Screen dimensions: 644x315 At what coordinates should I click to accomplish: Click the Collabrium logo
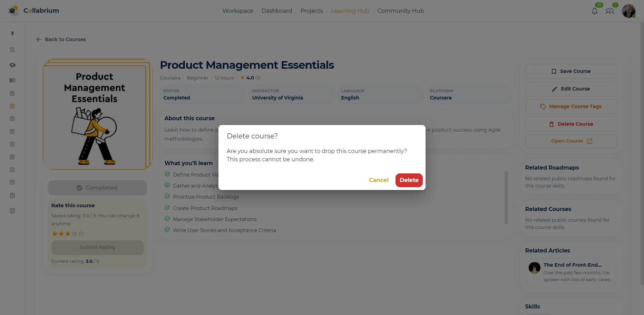tap(33, 10)
